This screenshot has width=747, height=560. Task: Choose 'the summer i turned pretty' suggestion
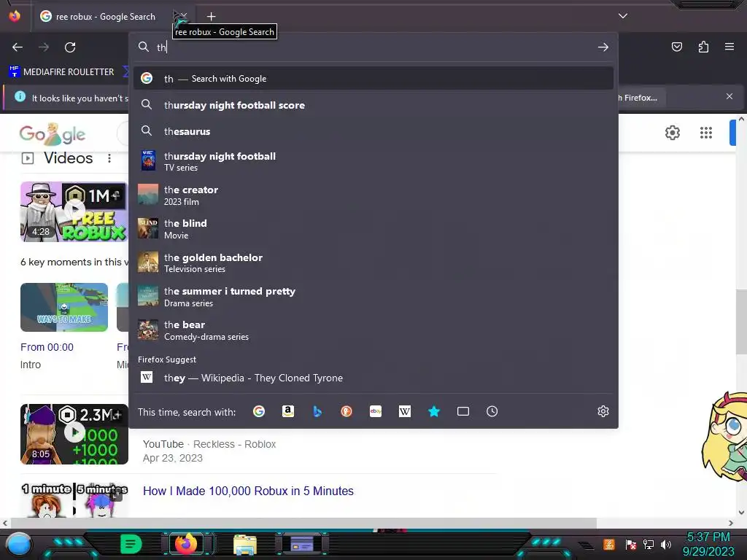point(373,296)
